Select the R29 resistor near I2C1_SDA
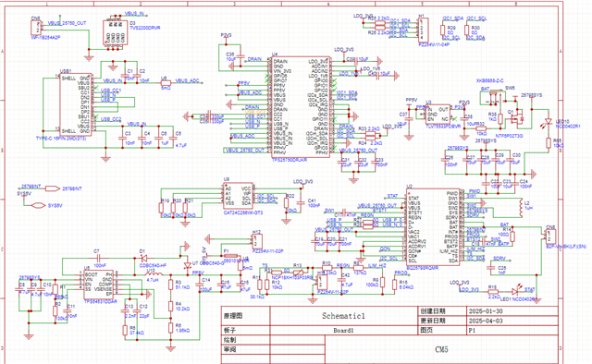The width and height of the screenshot is (592, 364). (443, 30)
